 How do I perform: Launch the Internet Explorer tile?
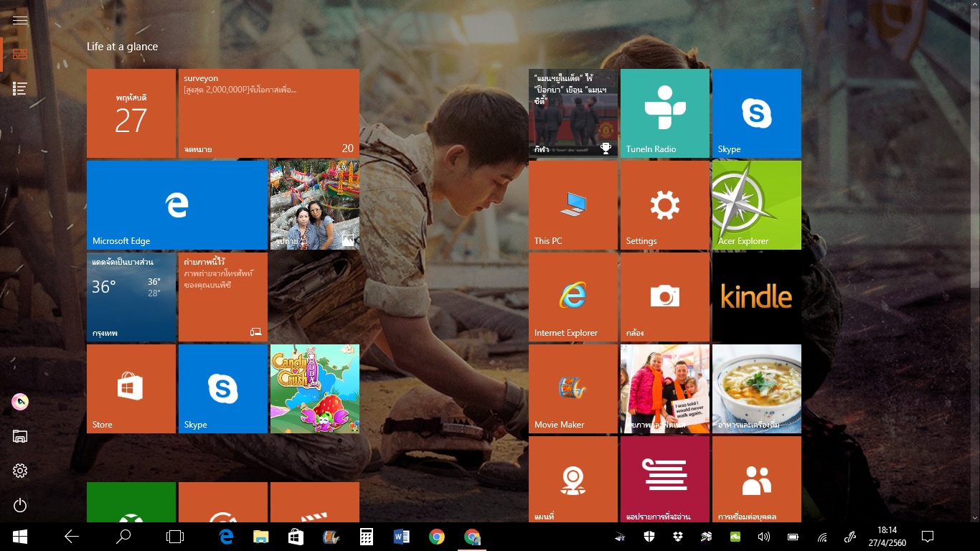(x=573, y=297)
